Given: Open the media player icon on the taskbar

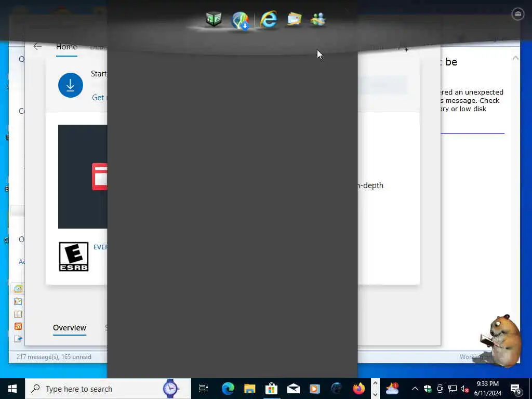Looking at the screenshot, I should [x=315, y=389].
